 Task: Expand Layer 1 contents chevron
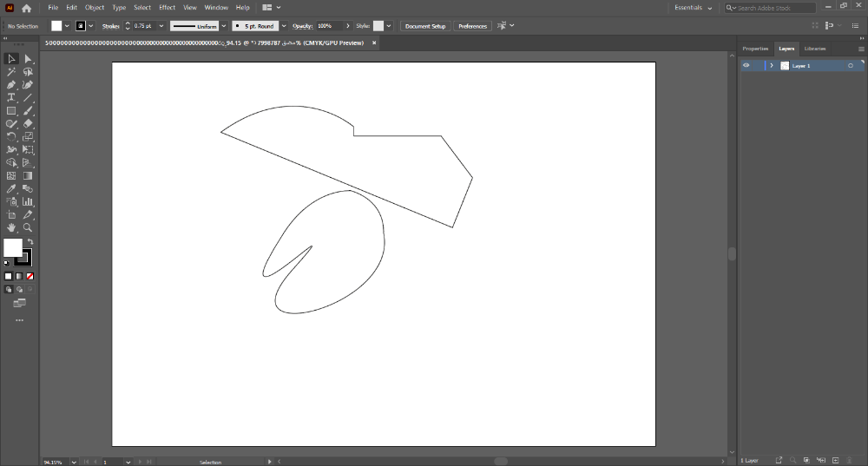[x=772, y=65]
